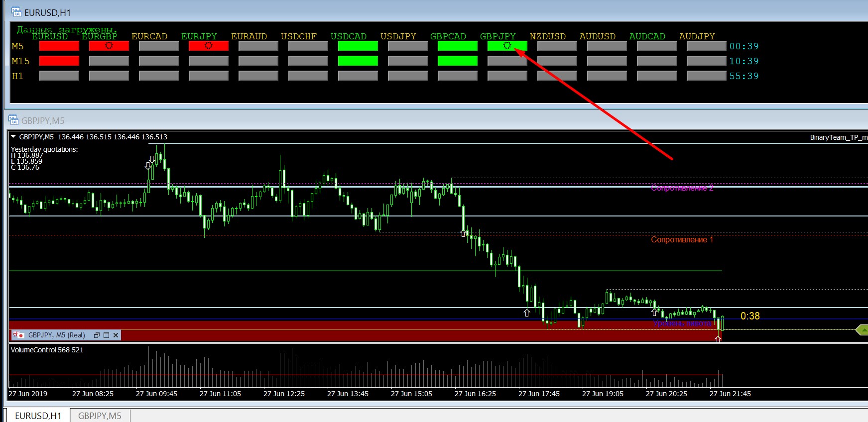Click the gear icon in the GBPJPY M5 cell
868x422 pixels.
(x=507, y=45)
